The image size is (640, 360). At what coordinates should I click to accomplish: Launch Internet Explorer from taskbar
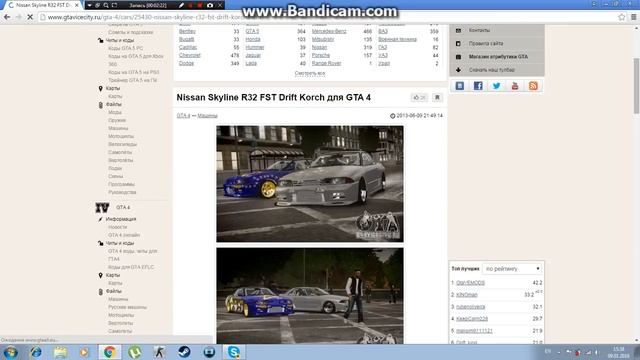click(36, 352)
